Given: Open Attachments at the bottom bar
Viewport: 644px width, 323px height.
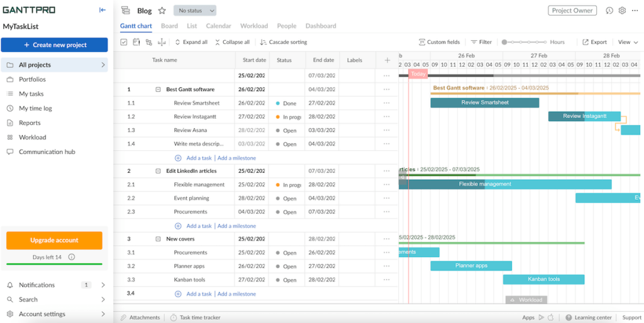Looking at the screenshot, I should click(x=140, y=318).
